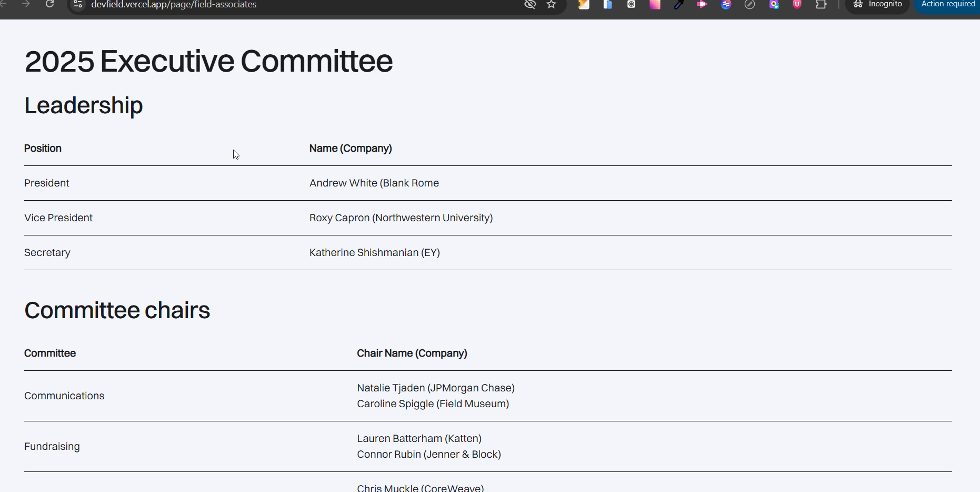Click the gray circular pencil extension icon

click(749, 4)
